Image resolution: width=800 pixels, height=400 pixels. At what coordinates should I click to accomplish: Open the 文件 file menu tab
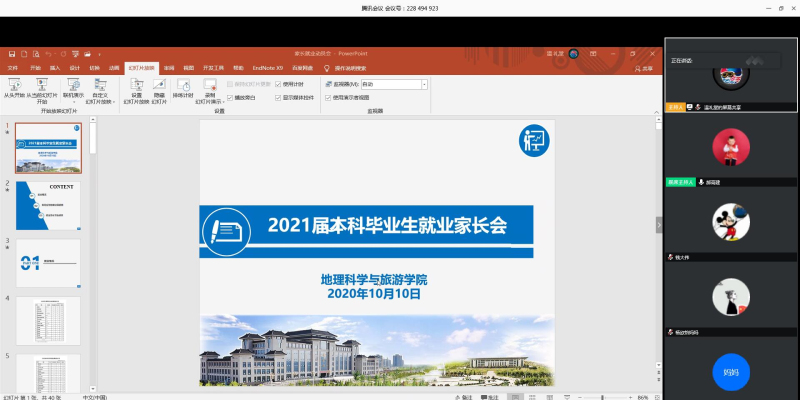point(13,68)
